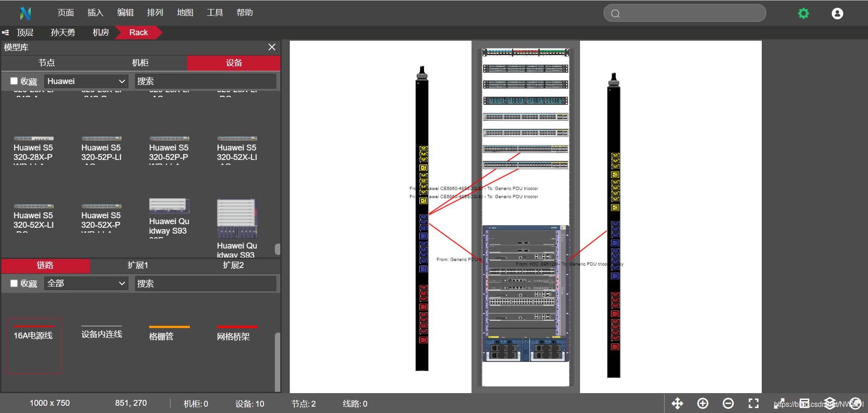The image size is (868, 413).
Task: Open the 工具 menu
Action: pos(215,13)
